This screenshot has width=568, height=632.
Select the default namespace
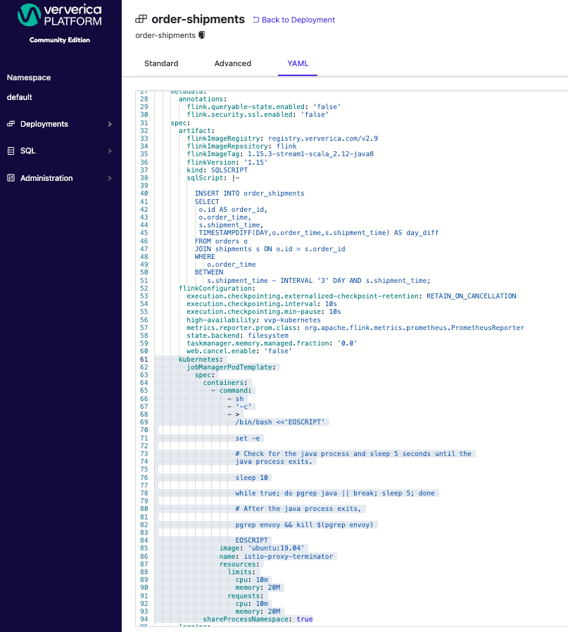[x=19, y=97]
